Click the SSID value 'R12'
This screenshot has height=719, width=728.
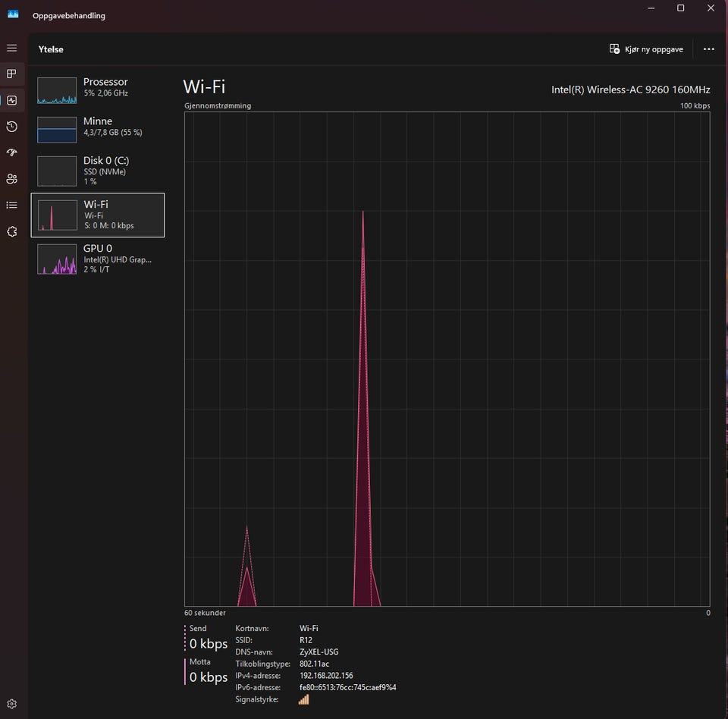point(306,640)
